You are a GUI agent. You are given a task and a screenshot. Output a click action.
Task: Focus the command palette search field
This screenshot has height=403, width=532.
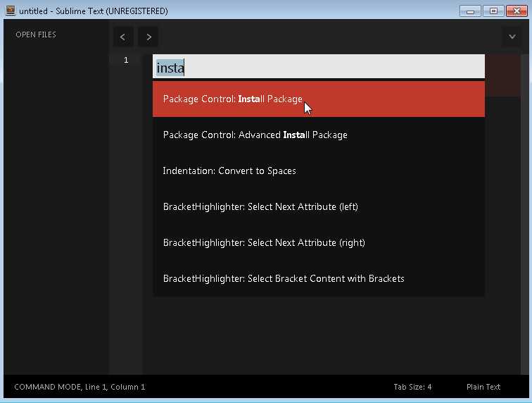point(319,67)
